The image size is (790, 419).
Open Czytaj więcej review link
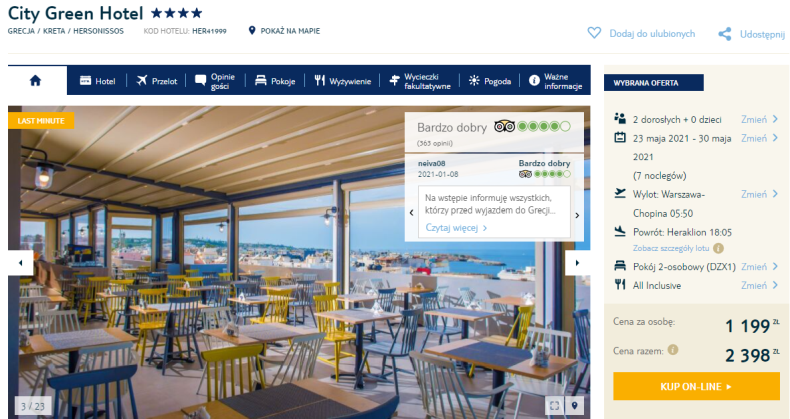pyautogui.click(x=456, y=228)
